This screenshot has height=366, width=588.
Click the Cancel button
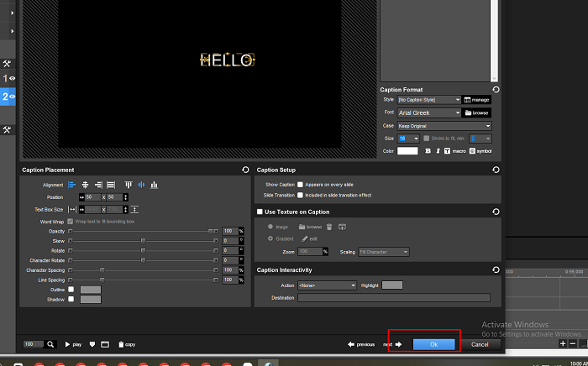pos(480,345)
